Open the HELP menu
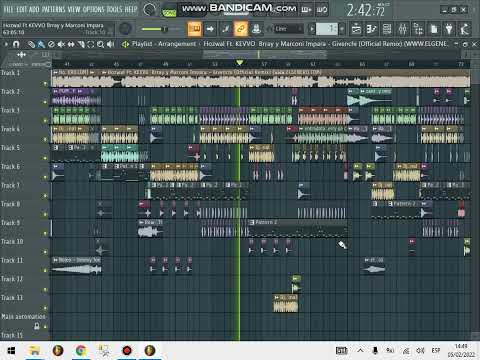The image size is (480, 360). tap(131, 9)
